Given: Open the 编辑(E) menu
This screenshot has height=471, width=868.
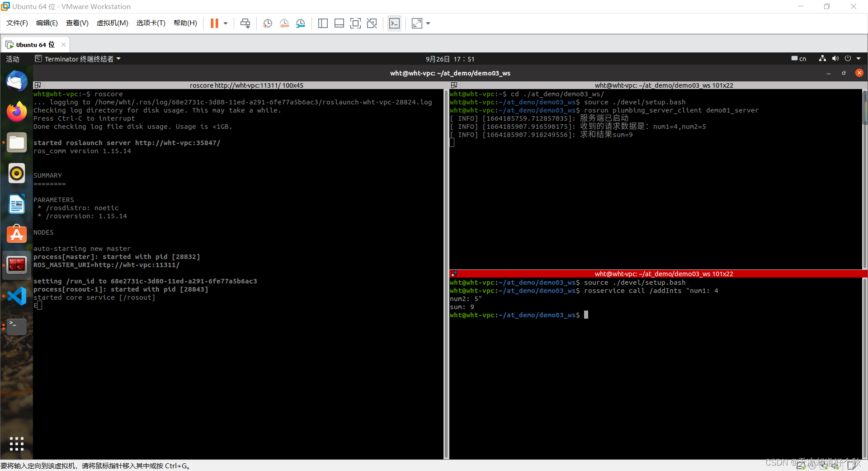Looking at the screenshot, I should click(x=47, y=23).
